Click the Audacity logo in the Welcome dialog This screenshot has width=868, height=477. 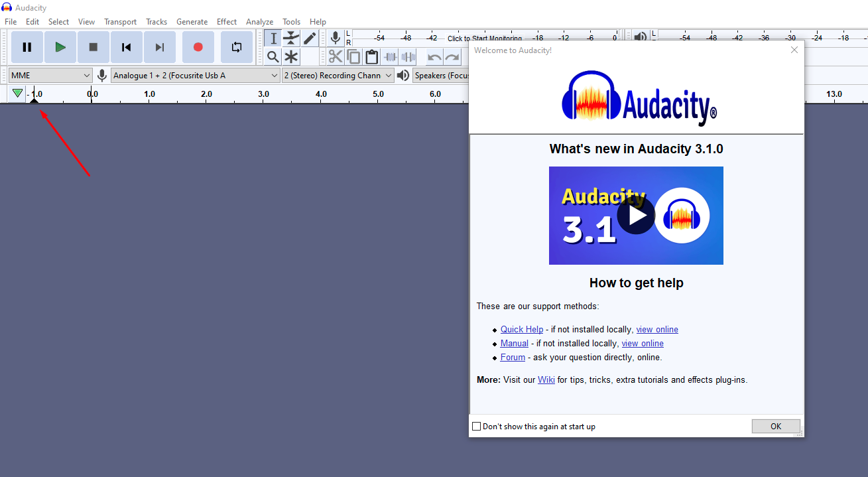point(639,98)
